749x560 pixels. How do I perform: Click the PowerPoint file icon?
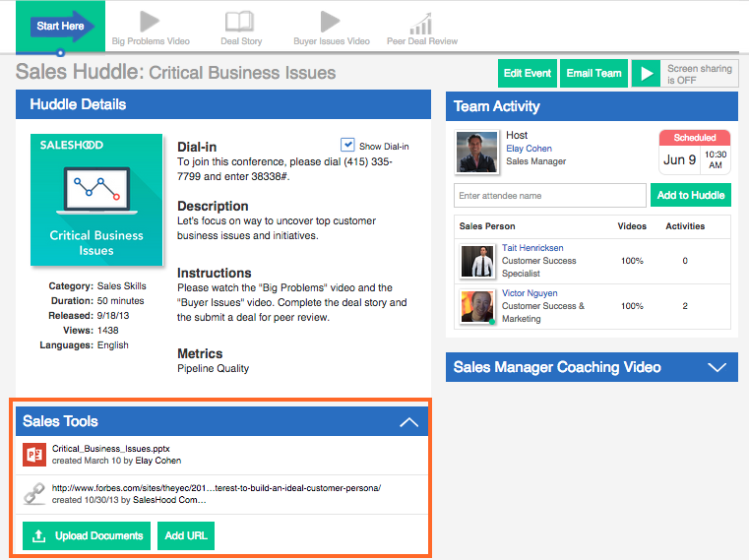(34, 455)
